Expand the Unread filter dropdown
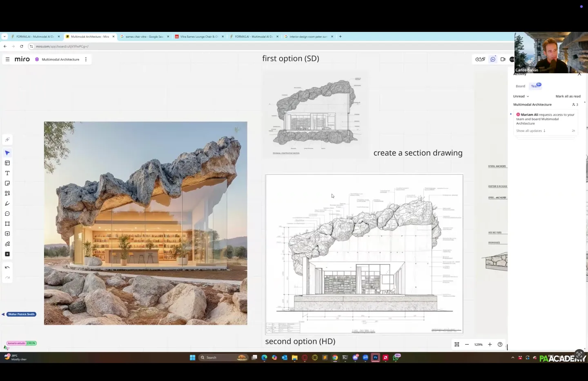Viewport: 588px width, 381px height. (x=521, y=96)
